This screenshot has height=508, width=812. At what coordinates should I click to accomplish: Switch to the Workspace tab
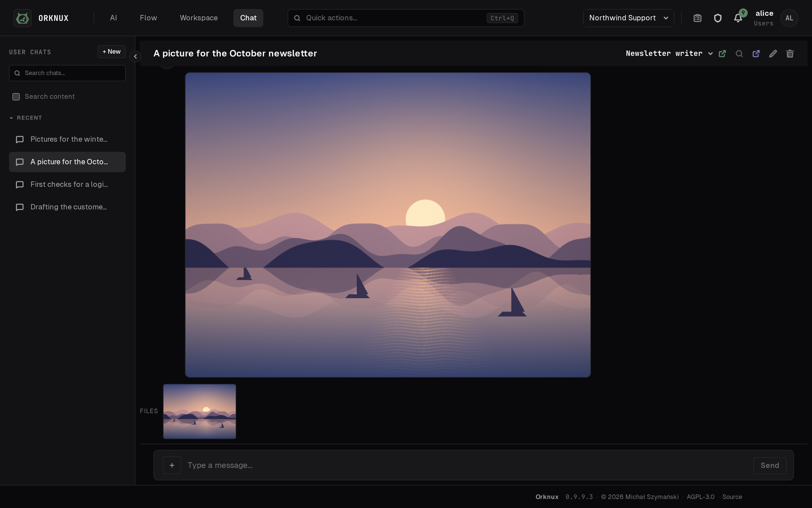click(199, 18)
